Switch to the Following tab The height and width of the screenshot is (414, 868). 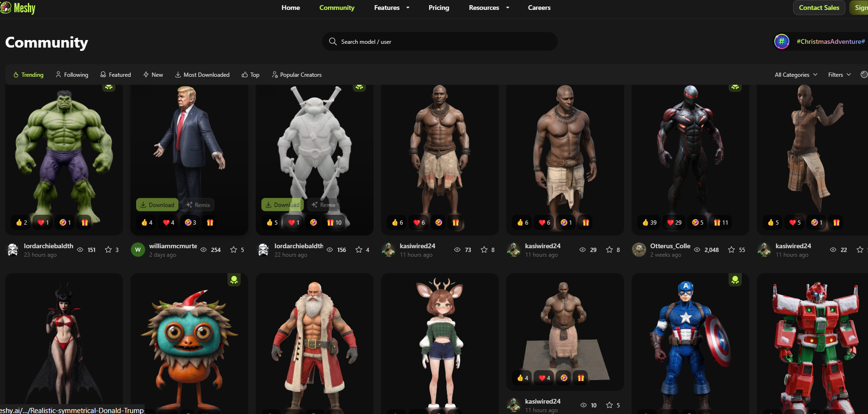tap(72, 74)
